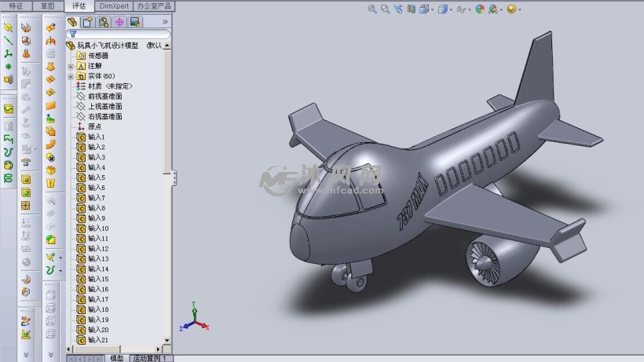Expand the 注解 folder
This screenshot has width=644, height=362.
(71, 66)
